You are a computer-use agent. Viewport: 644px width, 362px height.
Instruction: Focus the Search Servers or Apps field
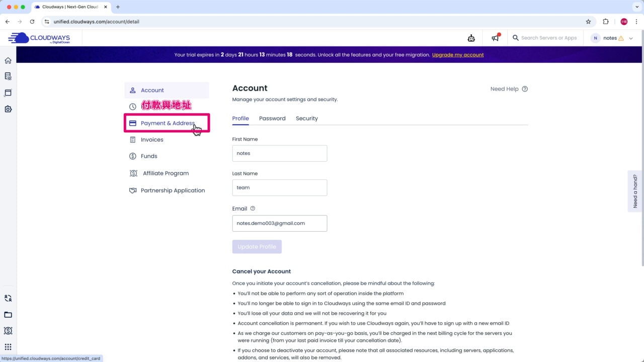tap(548, 38)
